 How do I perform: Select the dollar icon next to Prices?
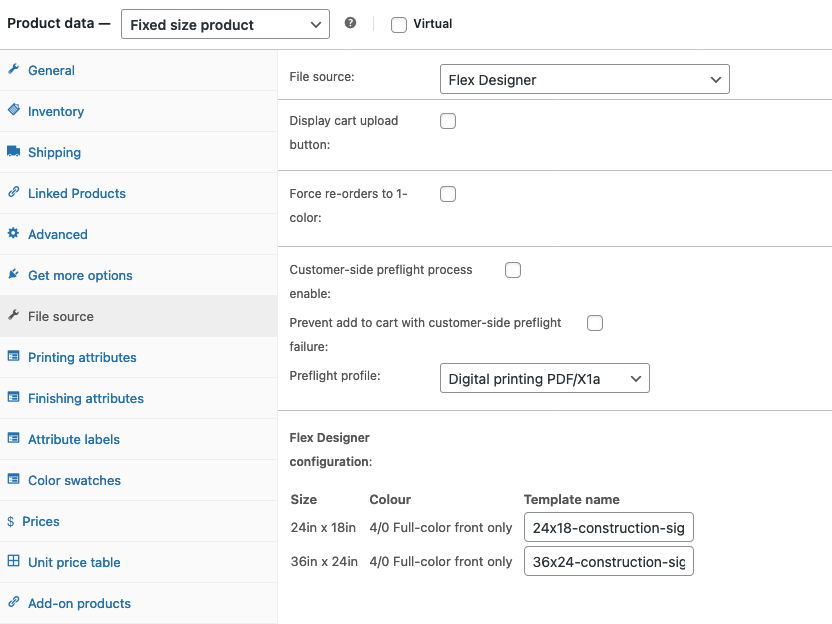14,521
